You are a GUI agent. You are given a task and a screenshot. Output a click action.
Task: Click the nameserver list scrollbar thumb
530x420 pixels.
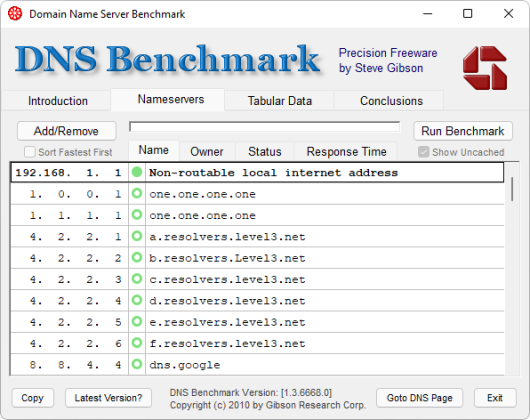pos(512,189)
